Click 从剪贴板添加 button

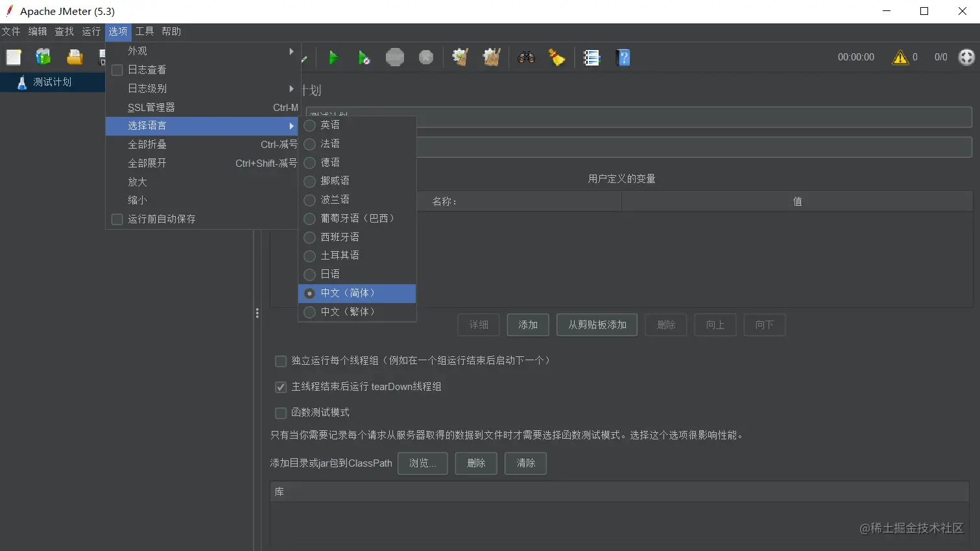(597, 324)
